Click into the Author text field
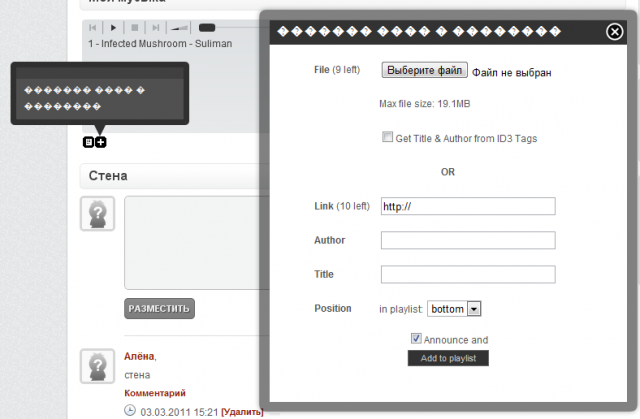 [468, 240]
